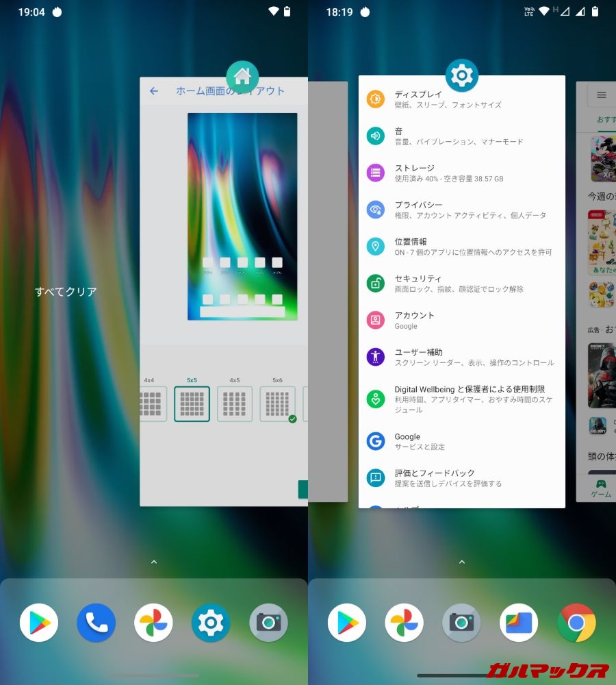The image size is (616, 685).
Task: Expand app drawer chevron on 19:04 screen
Action: 154,562
